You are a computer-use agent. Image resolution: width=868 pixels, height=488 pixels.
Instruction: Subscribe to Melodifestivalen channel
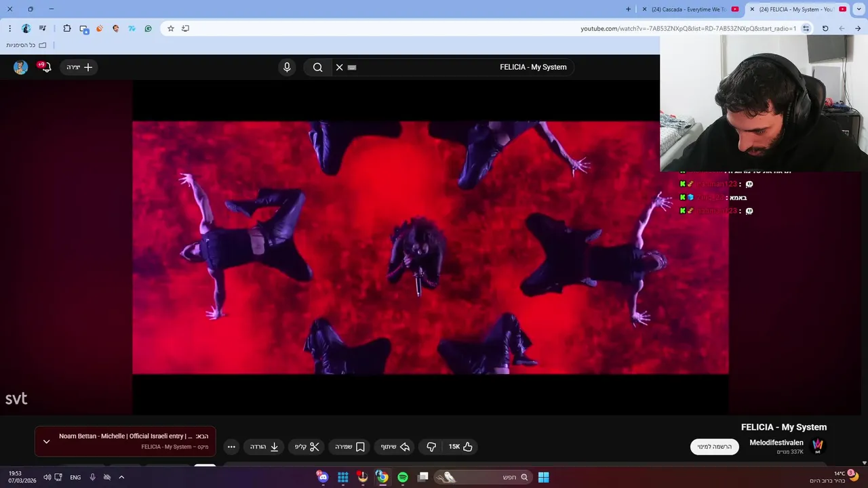click(715, 447)
